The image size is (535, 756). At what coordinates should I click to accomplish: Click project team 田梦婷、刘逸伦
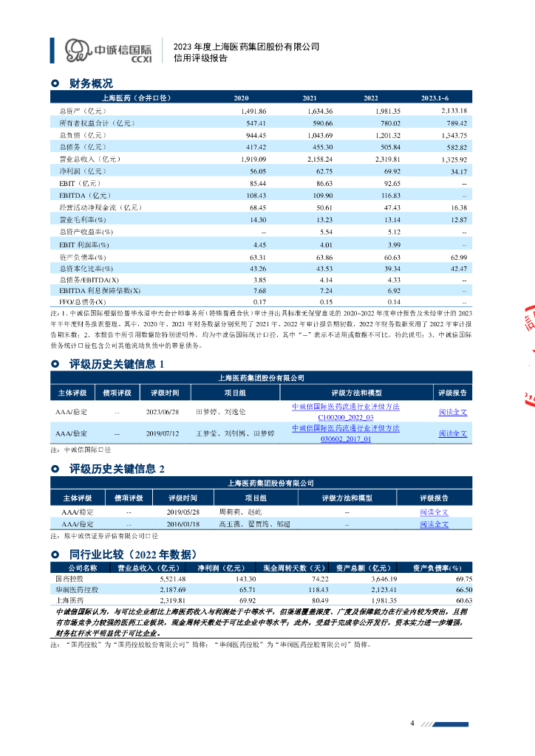[220, 412]
